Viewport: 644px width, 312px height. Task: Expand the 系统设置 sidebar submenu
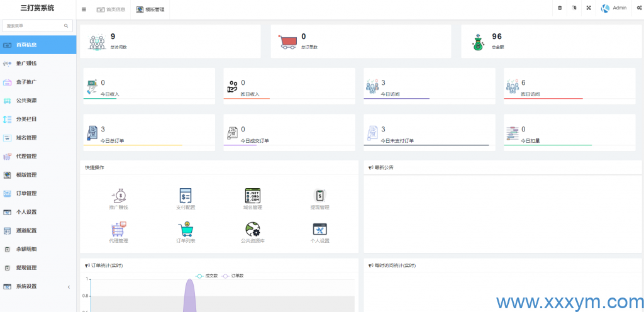[38, 286]
